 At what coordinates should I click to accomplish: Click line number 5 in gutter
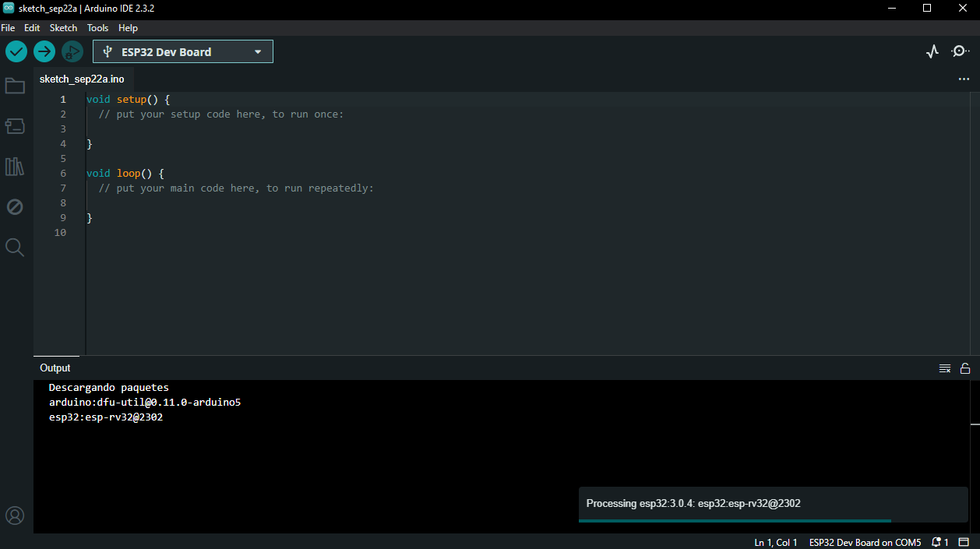click(63, 159)
